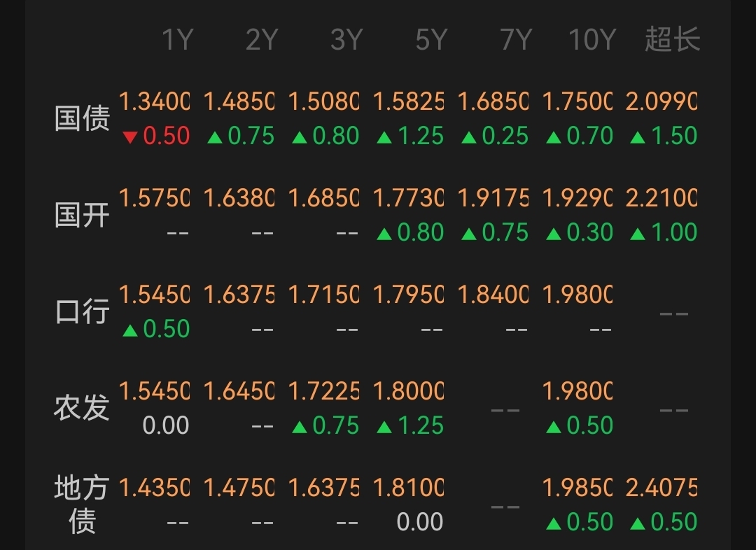756x550 pixels.
Task: Open the 国债 row label
Action: [x=82, y=119]
